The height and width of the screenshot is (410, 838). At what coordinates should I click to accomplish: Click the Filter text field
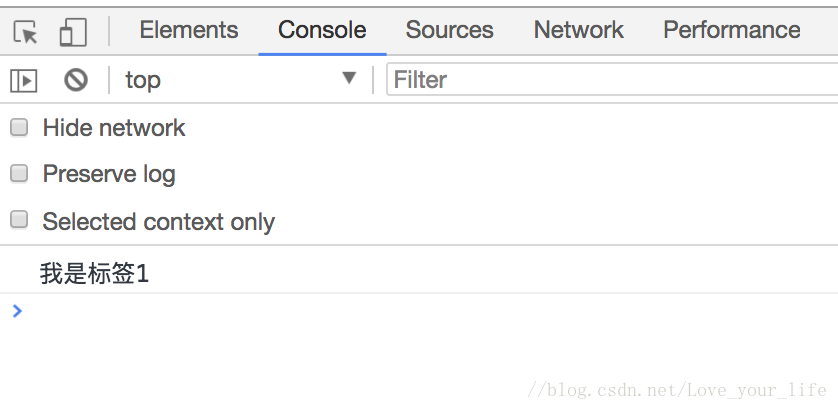[612, 80]
